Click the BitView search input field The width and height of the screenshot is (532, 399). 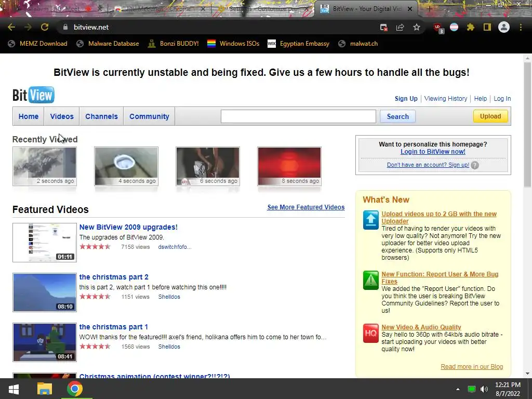click(298, 116)
